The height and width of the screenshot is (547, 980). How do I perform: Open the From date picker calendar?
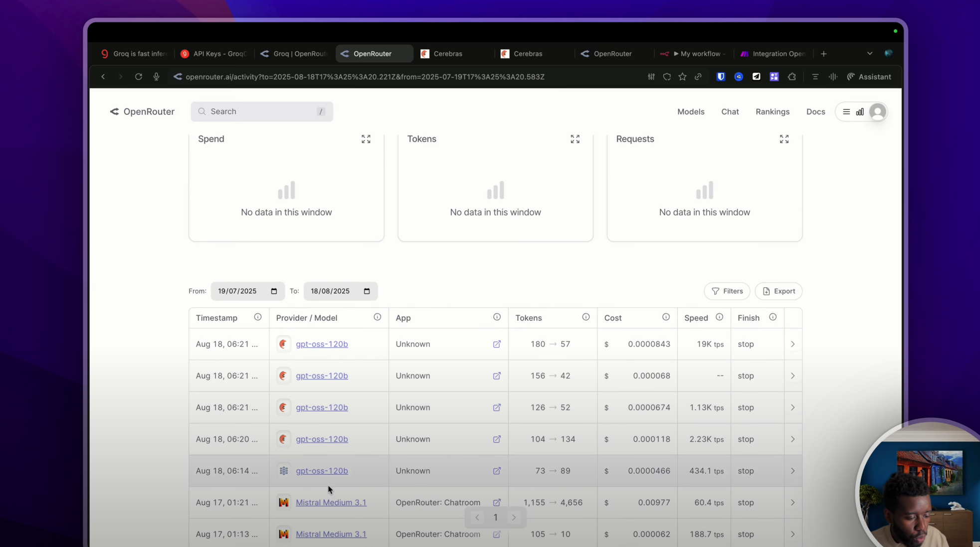(274, 291)
